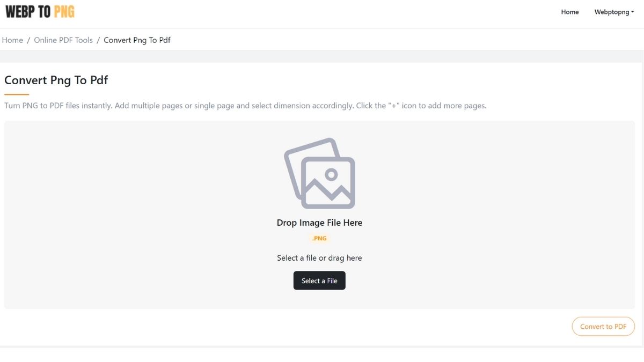Image resolution: width=644 pixels, height=362 pixels.
Task: Click the caret arrow beside Webptopng
Action: tap(633, 12)
